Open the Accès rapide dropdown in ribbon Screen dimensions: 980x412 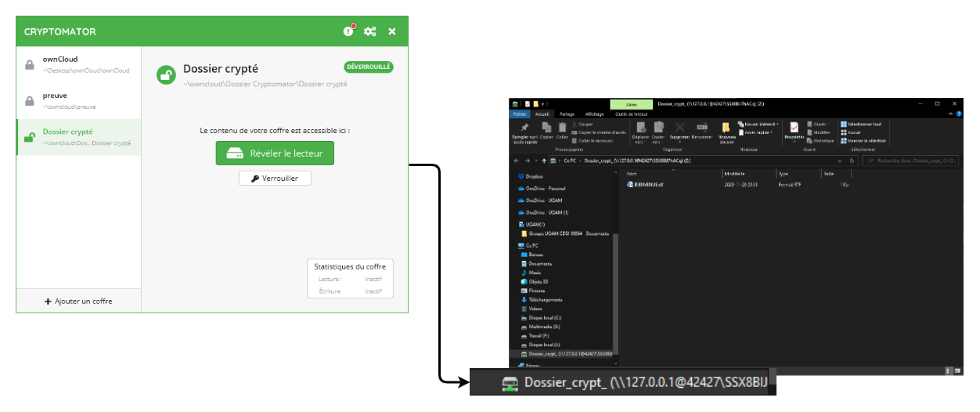(756, 132)
